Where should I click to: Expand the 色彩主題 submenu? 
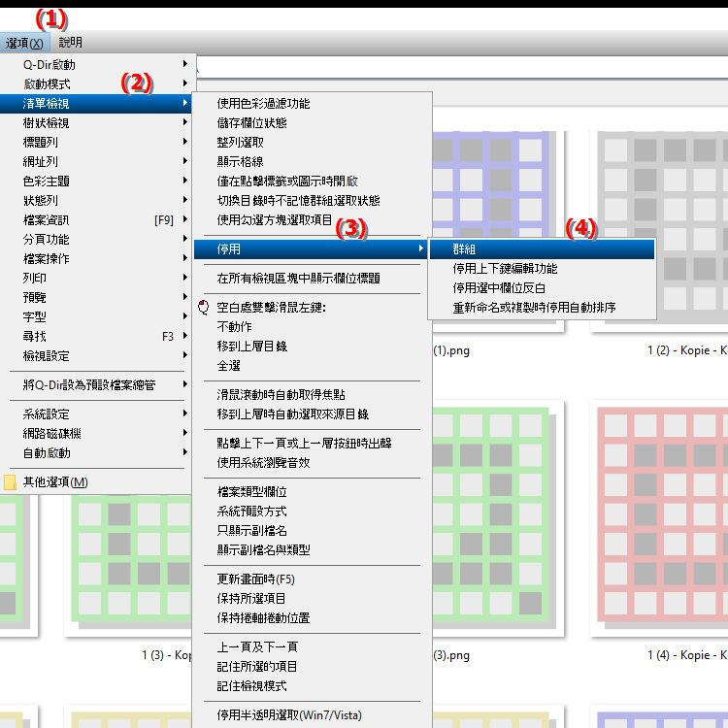pos(97,182)
